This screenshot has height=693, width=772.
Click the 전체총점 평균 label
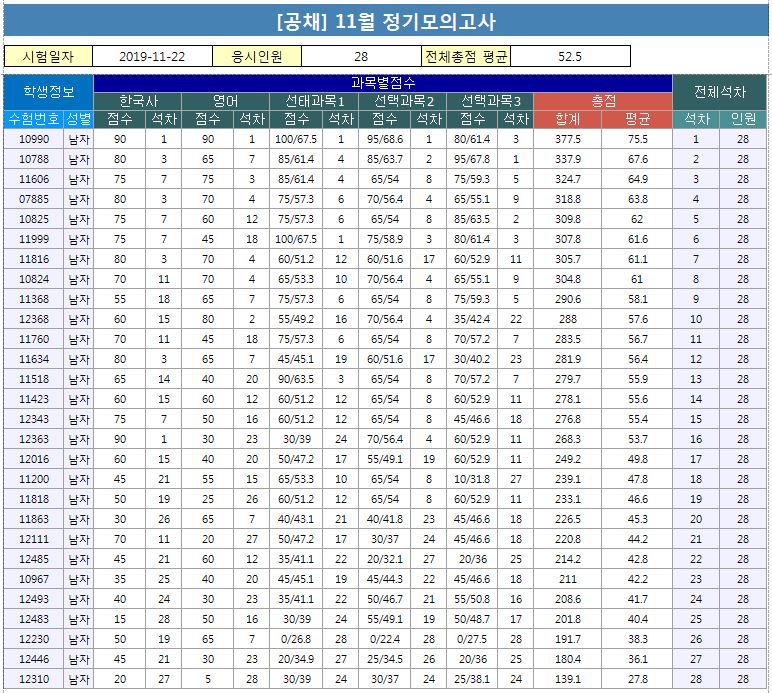pos(466,56)
